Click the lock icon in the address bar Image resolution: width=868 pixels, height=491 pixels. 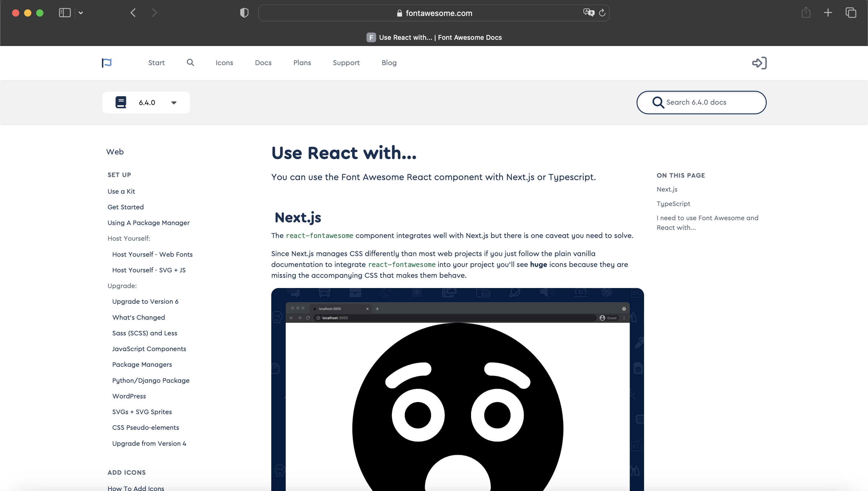[400, 13]
